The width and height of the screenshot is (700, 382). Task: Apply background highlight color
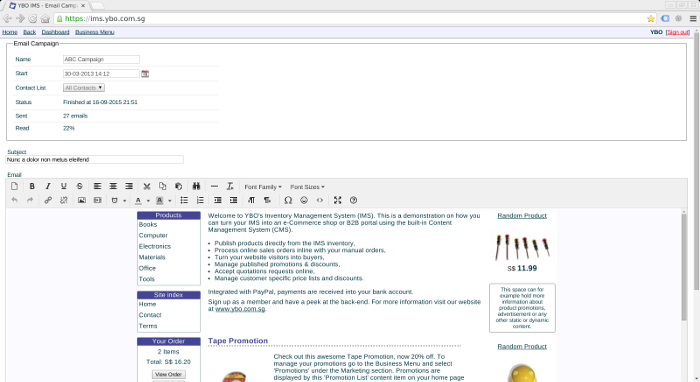click(x=159, y=200)
